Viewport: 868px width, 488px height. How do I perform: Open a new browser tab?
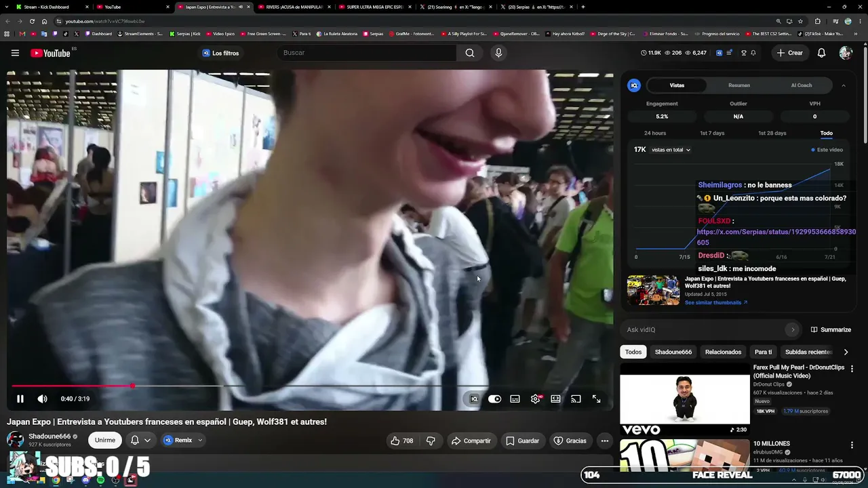[583, 7]
